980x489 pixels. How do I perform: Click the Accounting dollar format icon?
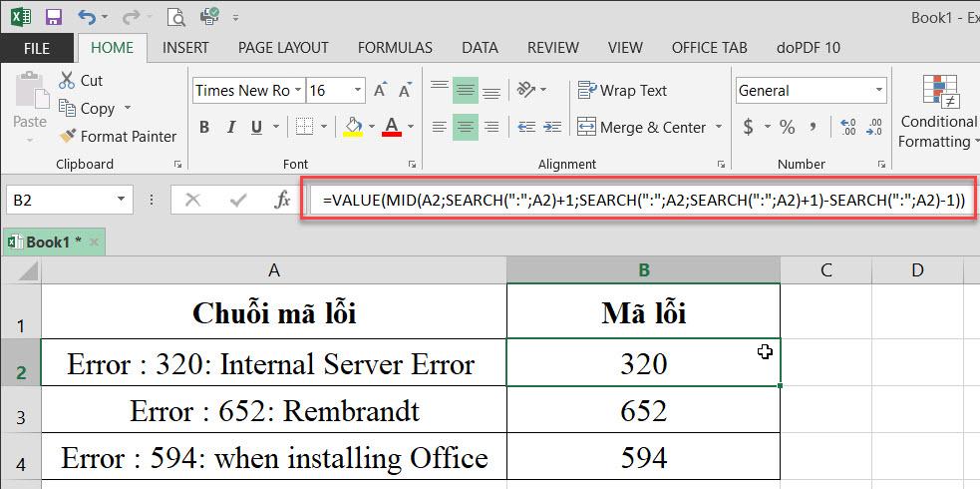tap(748, 127)
